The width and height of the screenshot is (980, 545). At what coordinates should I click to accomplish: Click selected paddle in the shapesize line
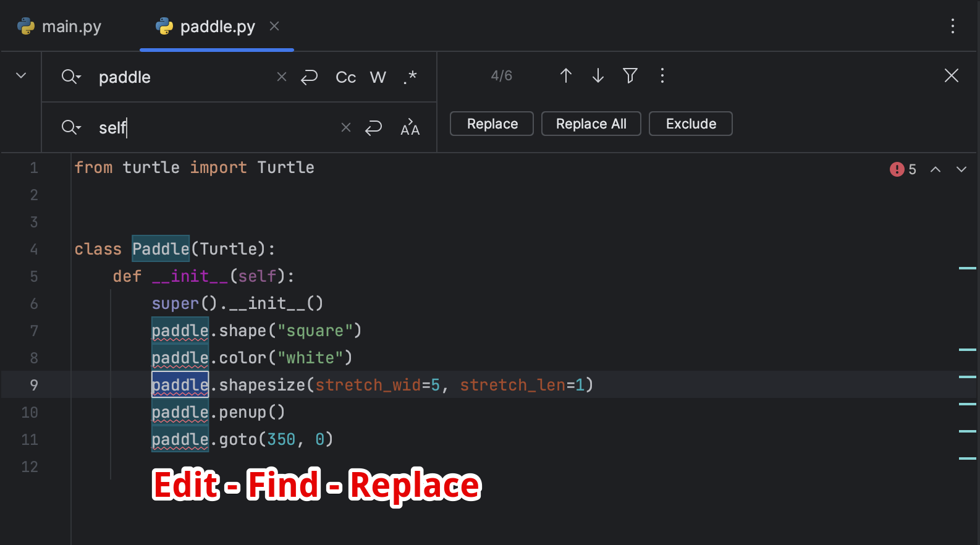coord(180,385)
